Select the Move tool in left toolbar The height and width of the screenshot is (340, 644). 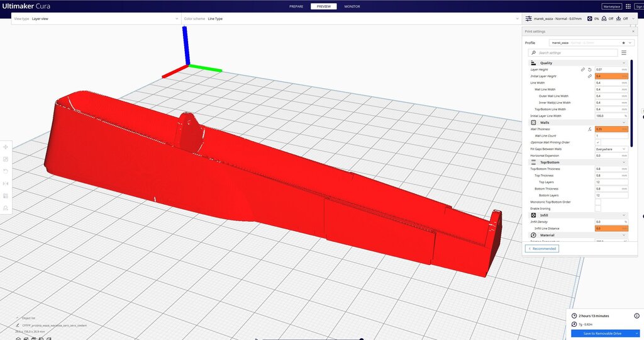coord(6,147)
